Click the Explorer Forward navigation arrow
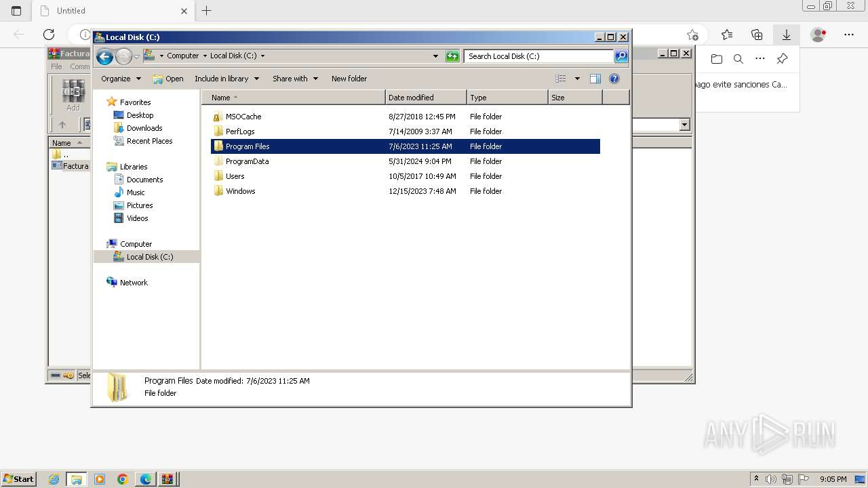 (123, 56)
